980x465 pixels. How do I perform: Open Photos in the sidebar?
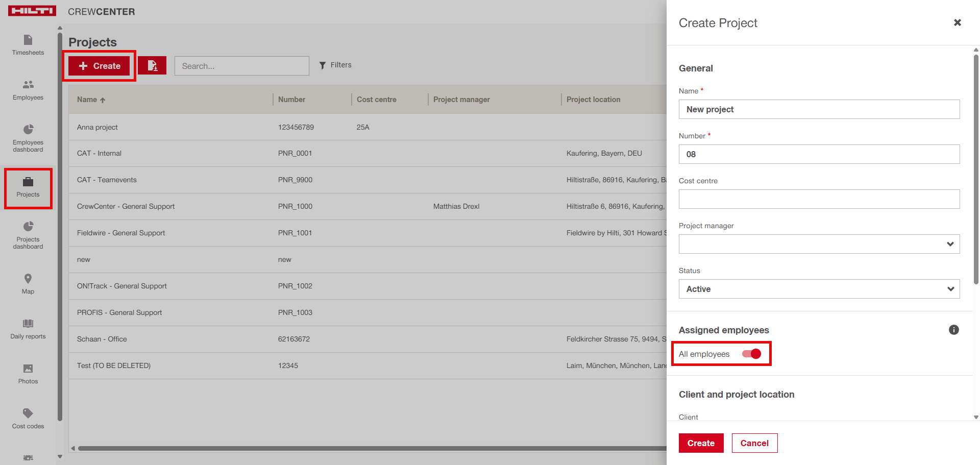click(28, 374)
